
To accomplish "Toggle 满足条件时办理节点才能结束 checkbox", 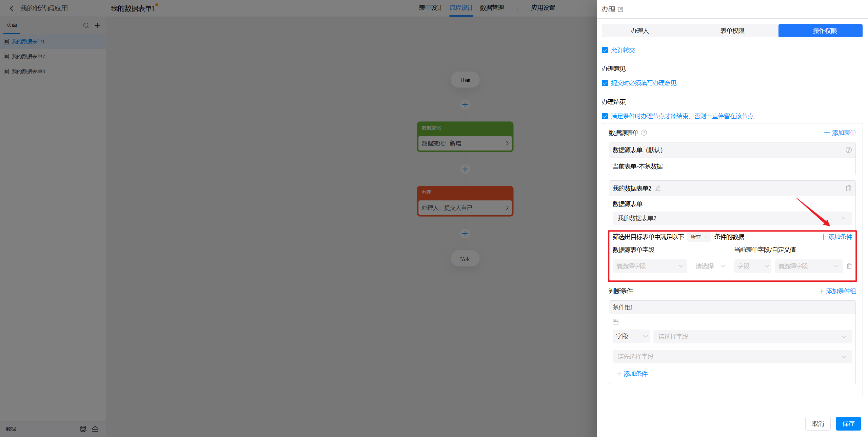I will 605,116.
